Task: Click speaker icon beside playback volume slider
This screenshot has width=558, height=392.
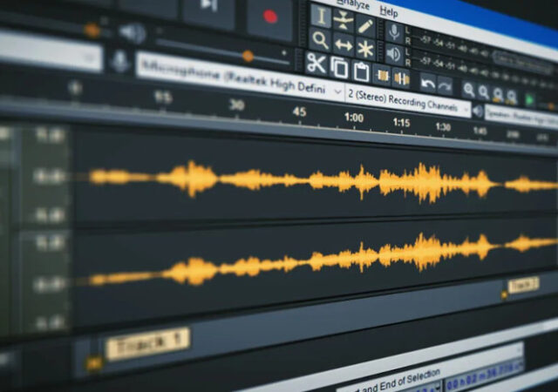Action: [133, 33]
